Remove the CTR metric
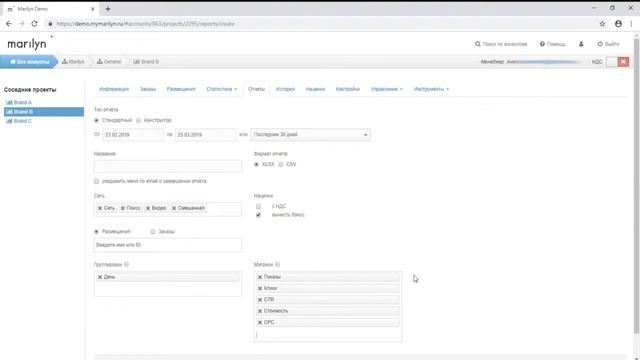The image size is (640, 360). 260,300
